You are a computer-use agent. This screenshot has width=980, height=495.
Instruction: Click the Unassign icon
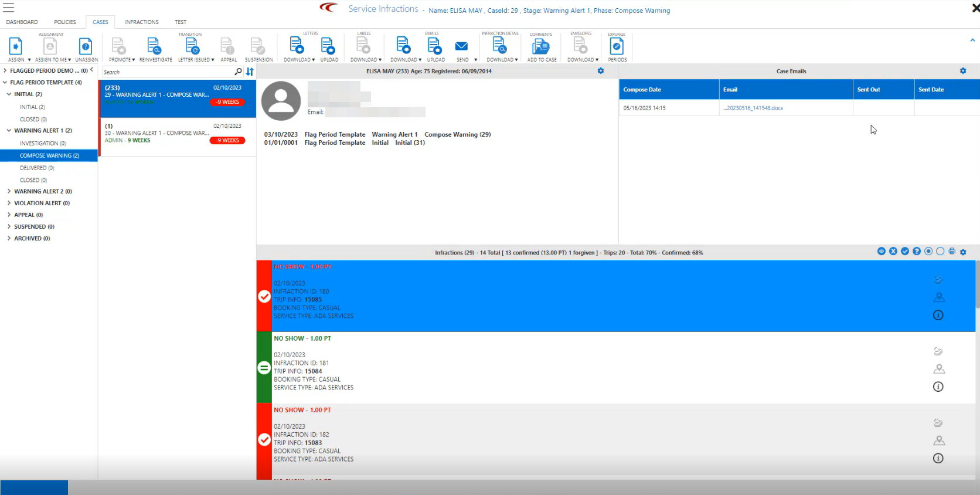point(86,46)
